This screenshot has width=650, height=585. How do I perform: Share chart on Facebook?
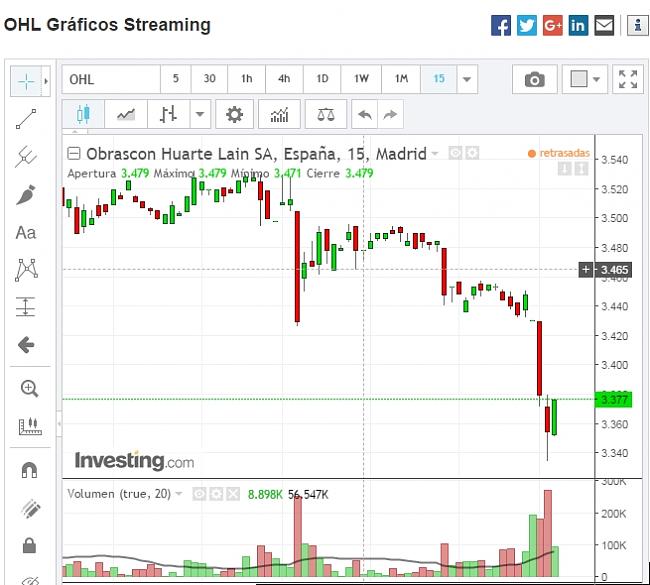tap(501, 25)
